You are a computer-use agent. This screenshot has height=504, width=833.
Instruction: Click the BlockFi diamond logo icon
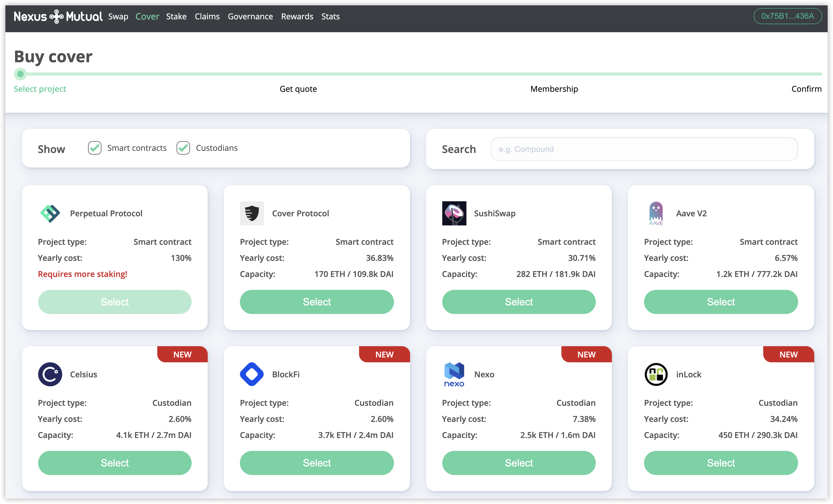[x=252, y=374]
